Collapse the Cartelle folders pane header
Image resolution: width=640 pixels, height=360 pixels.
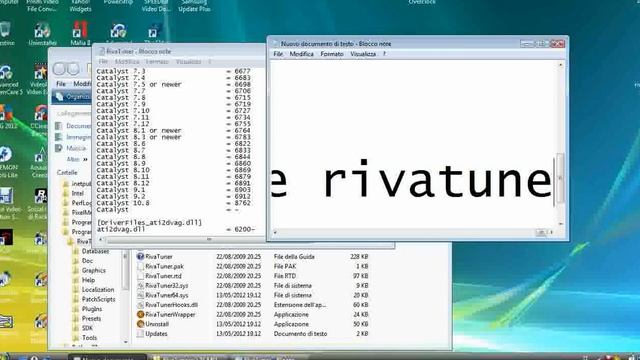[x=67, y=173]
